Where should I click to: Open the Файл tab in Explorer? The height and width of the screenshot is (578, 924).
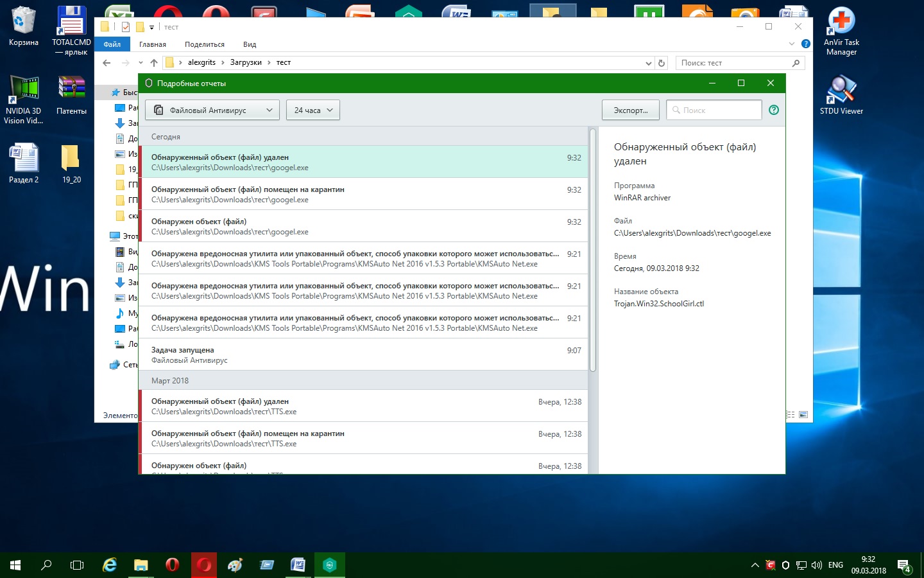point(112,44)
